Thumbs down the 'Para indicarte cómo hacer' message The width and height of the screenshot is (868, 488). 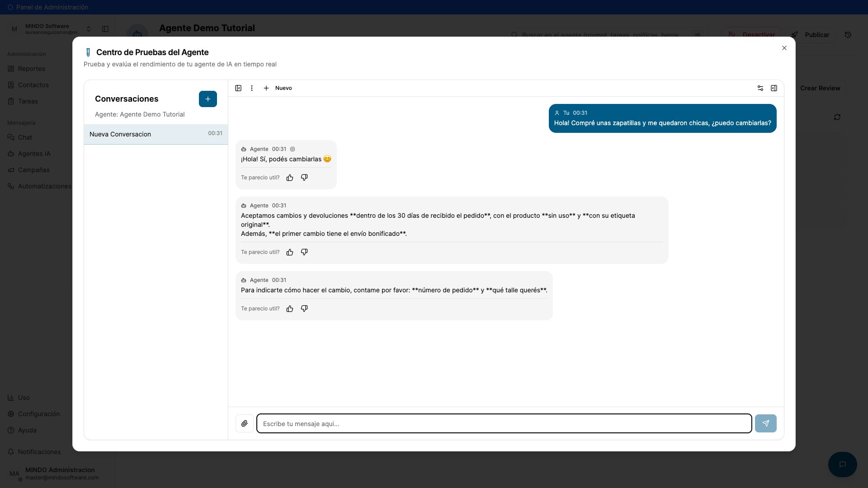click(x=304, y=309)
